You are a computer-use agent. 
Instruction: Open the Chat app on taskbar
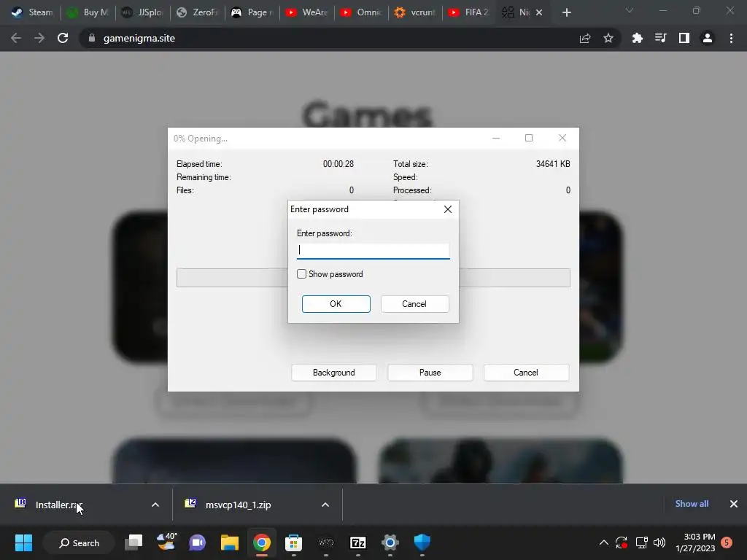click(x=197, y=542)
